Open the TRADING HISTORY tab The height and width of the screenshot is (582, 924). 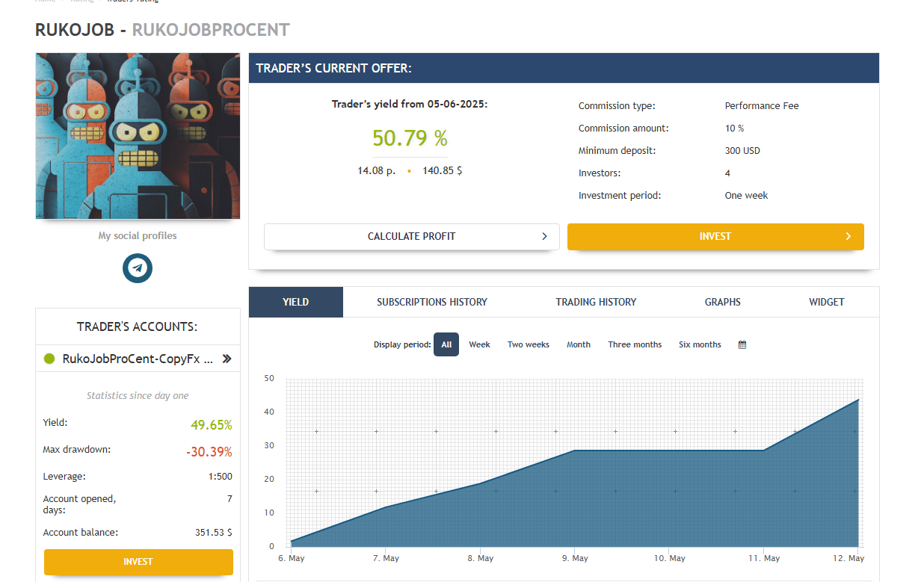coord(596,302)
